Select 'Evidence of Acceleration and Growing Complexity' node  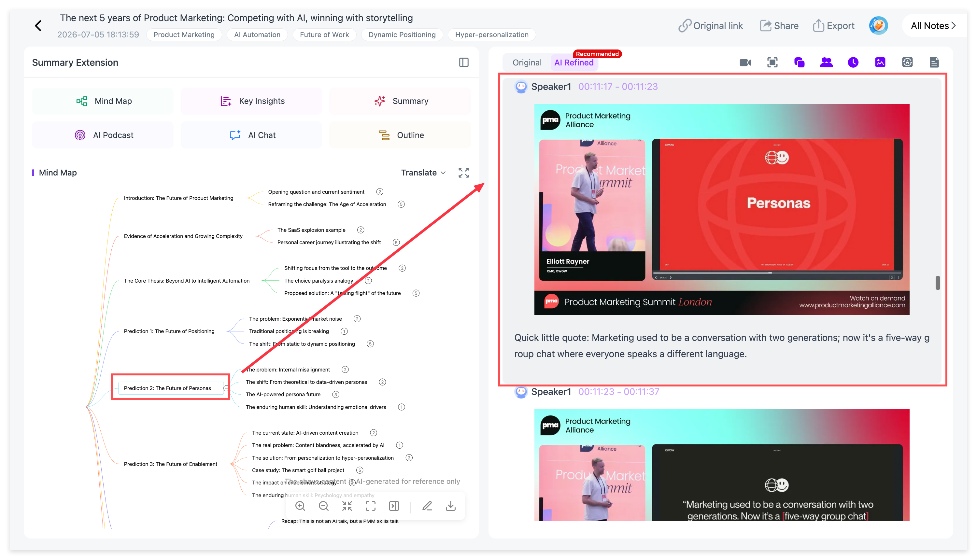tap(183, 236)
